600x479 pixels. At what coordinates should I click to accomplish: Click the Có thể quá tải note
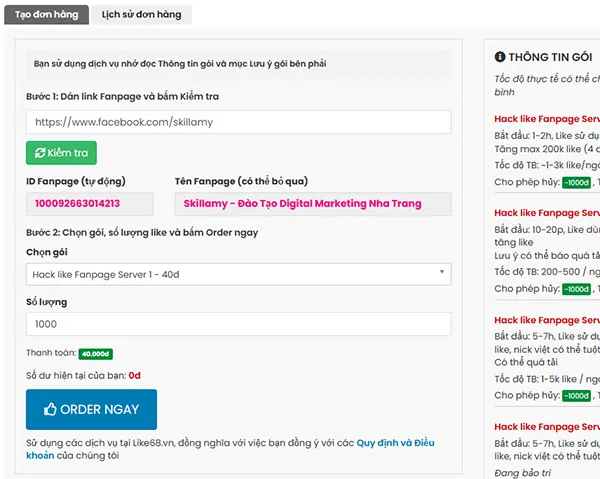pyautogui.click(x=526, y=362)
